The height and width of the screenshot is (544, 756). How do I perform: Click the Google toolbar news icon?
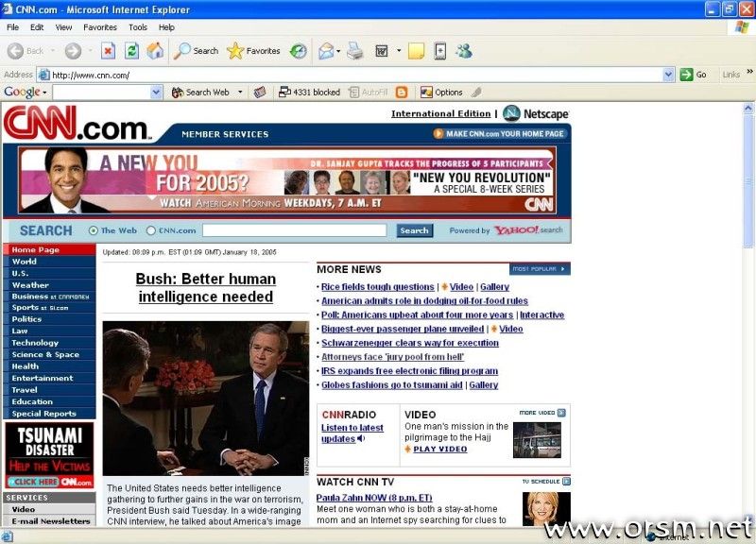[260, 92]
